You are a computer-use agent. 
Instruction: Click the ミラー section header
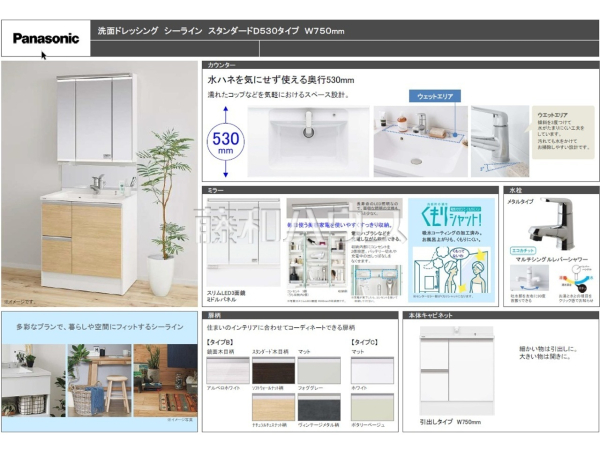point(350,190)
